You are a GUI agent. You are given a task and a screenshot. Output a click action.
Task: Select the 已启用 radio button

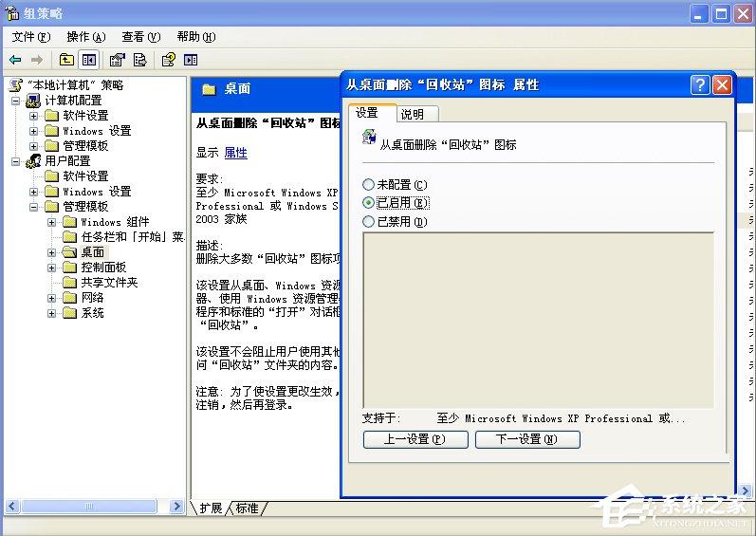(368, 203)
